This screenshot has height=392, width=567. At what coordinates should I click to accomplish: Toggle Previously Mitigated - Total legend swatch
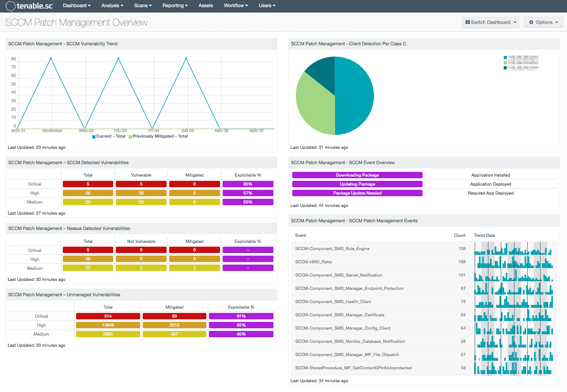click(130, 137)
